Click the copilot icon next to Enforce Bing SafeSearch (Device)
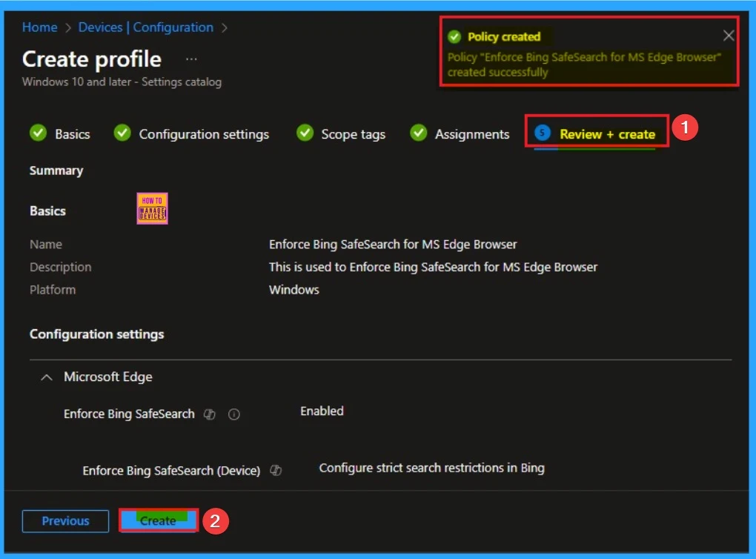The height and width of the screenshot is (559, 756). click(276, 470)
